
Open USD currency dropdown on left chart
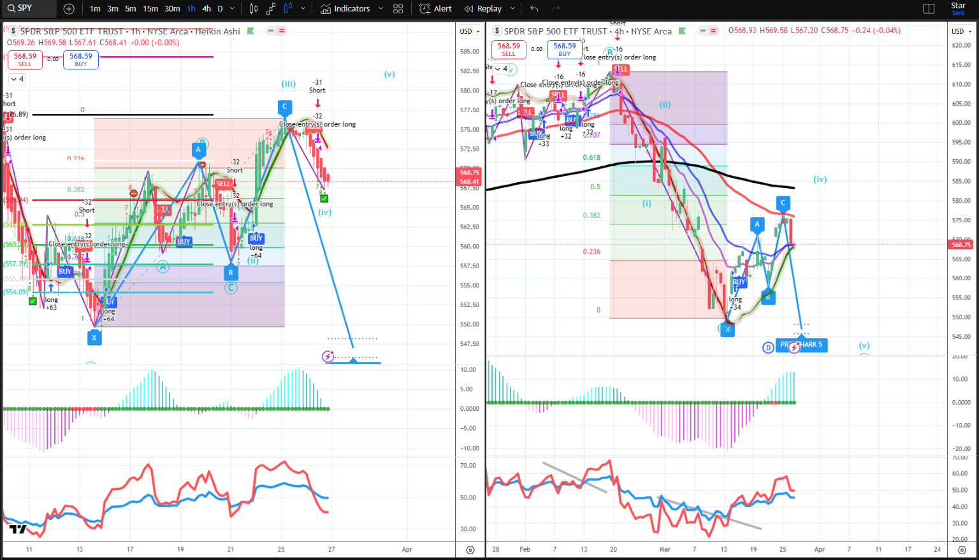[x=470, y=31]
